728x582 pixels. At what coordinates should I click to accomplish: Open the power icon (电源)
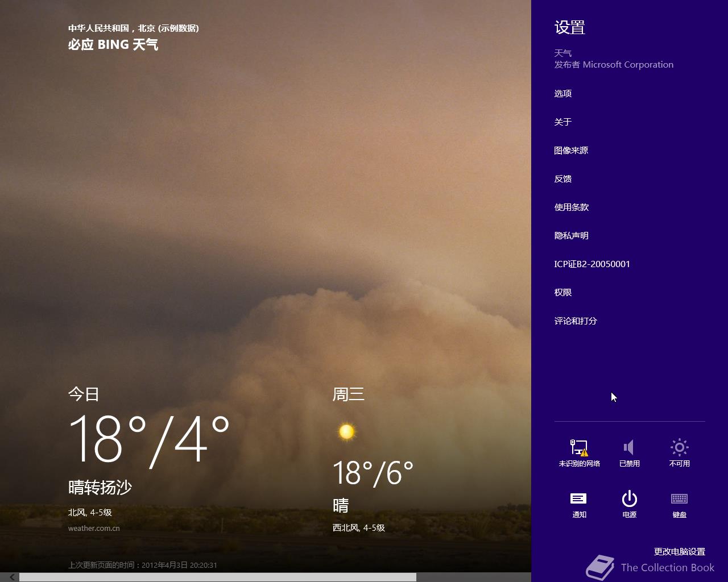[629, 504]
